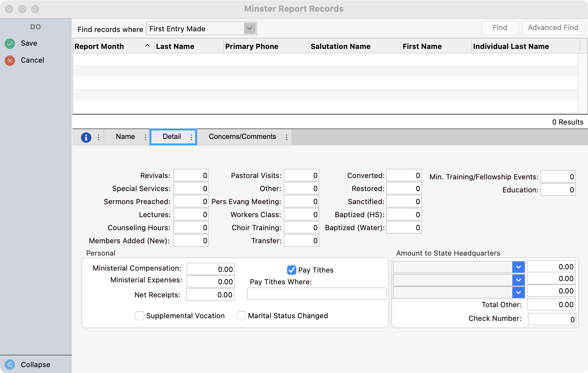Enable the Supplemental Vocation checkbox

[139, 316]
